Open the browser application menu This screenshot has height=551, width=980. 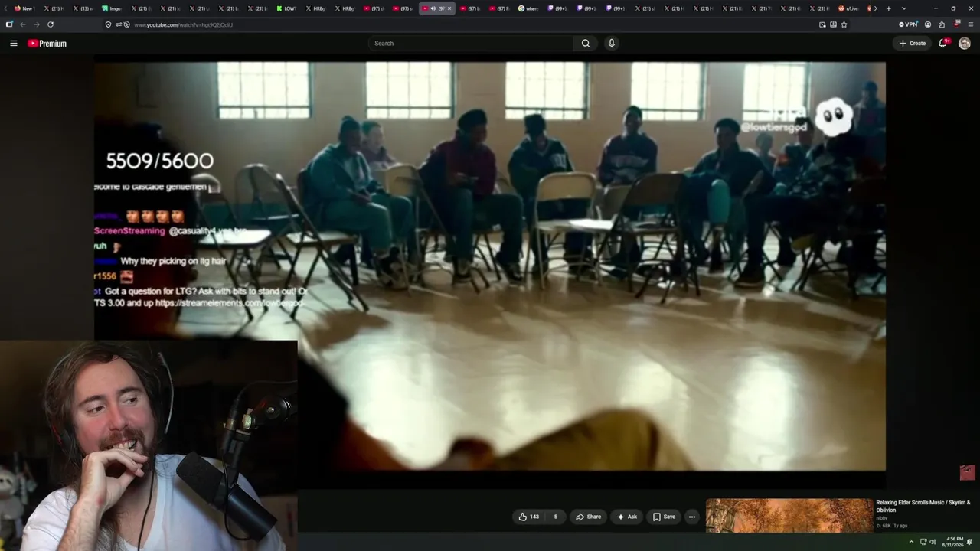[970, 24]
